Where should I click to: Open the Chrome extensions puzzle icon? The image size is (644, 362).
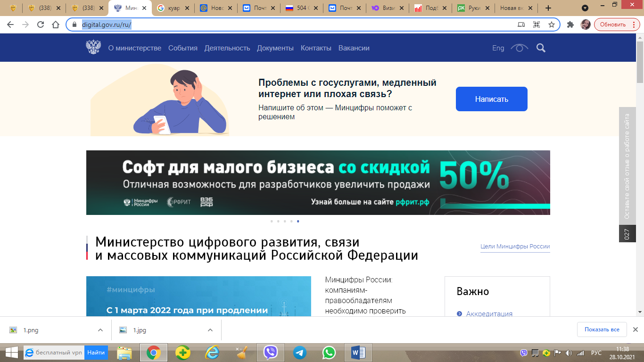(570, 25)
